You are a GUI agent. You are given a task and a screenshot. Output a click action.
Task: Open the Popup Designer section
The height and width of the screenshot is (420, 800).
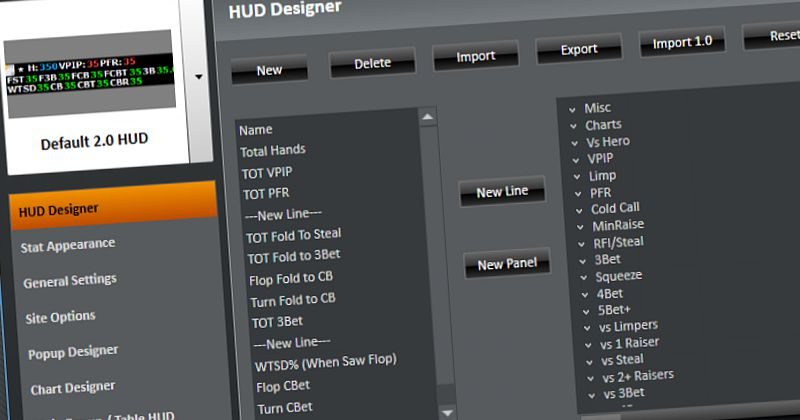point(73,352)
